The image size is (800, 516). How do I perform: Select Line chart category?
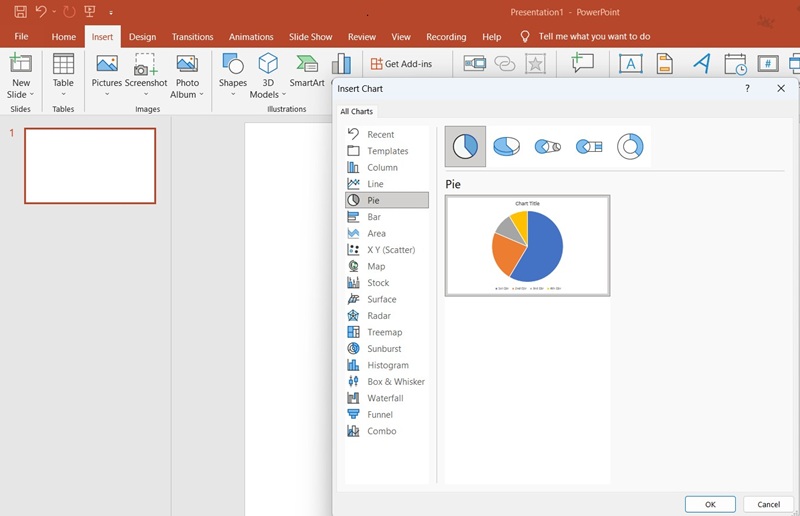pyautogui.click(x=387, y=184)
